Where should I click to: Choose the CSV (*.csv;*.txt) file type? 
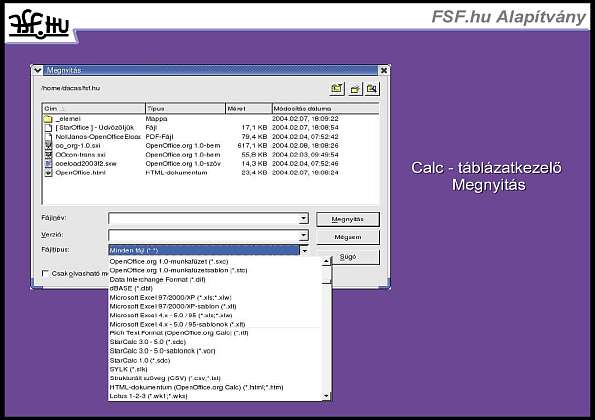click(165, 378)
